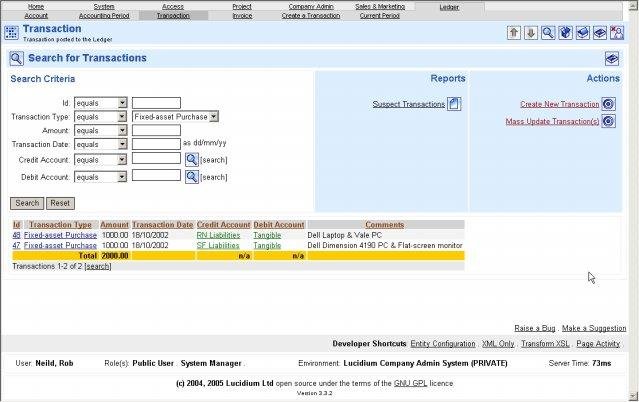Click the search icon next to Credit Account
639x402 pixels.
pyautogui.click(x=192, y=159)
